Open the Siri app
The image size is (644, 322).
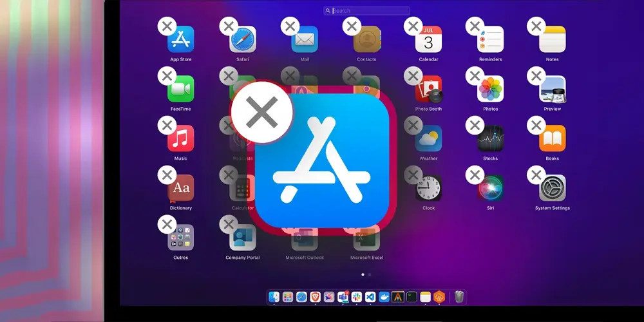(x=490, y=188)
